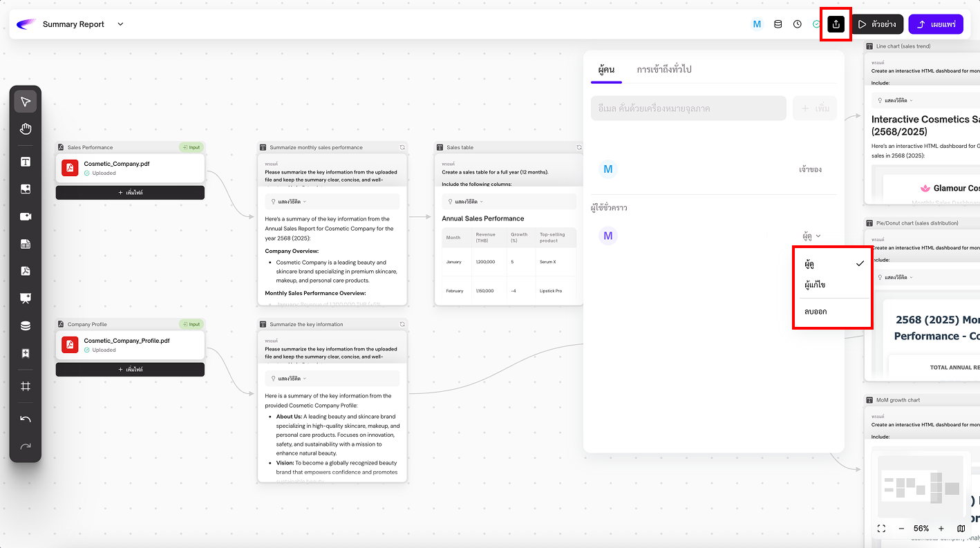Open the version history clock icon
This screenshot has height=548, width=980.
tap(797, 24)
